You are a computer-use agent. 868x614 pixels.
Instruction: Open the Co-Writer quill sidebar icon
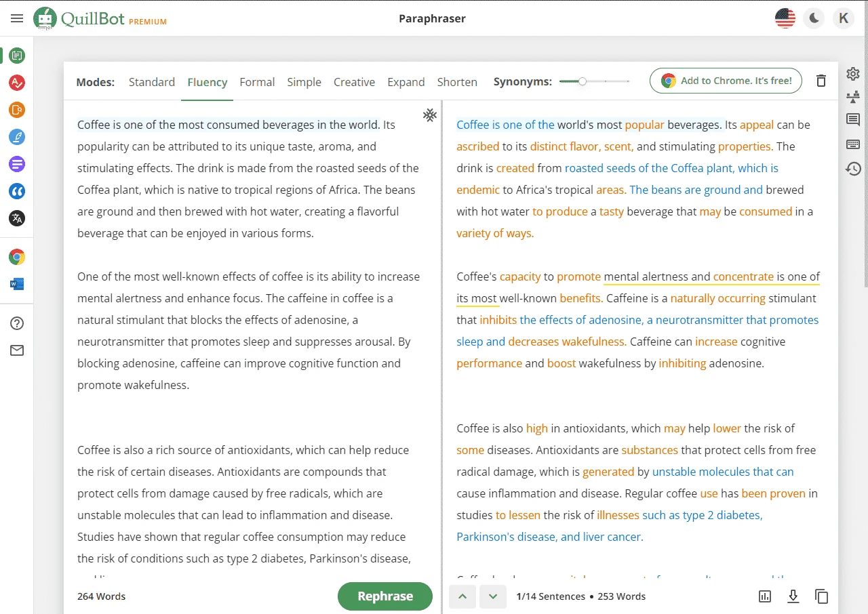[17, 137]
